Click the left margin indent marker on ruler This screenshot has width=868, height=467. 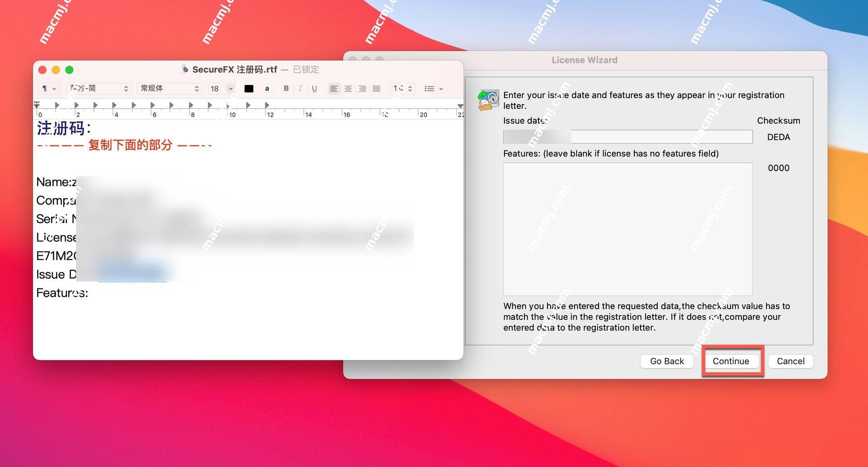coord(37,105)
